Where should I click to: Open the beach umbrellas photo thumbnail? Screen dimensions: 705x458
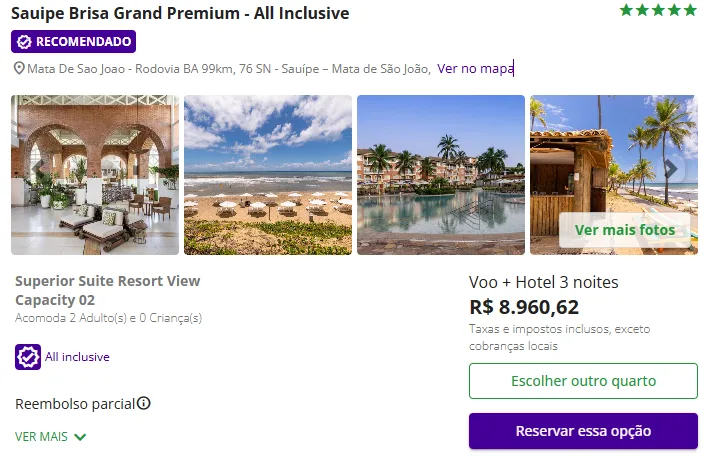[x=268, y=175]
